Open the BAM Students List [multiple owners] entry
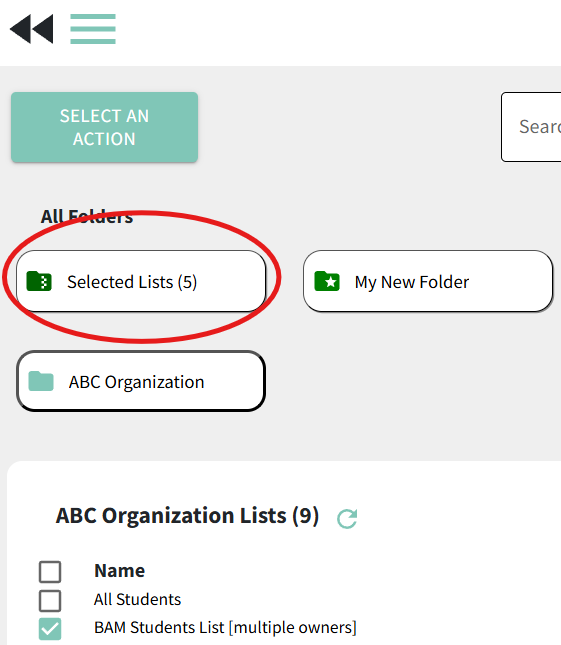561x645 pixels. click(x=225, y=628)
